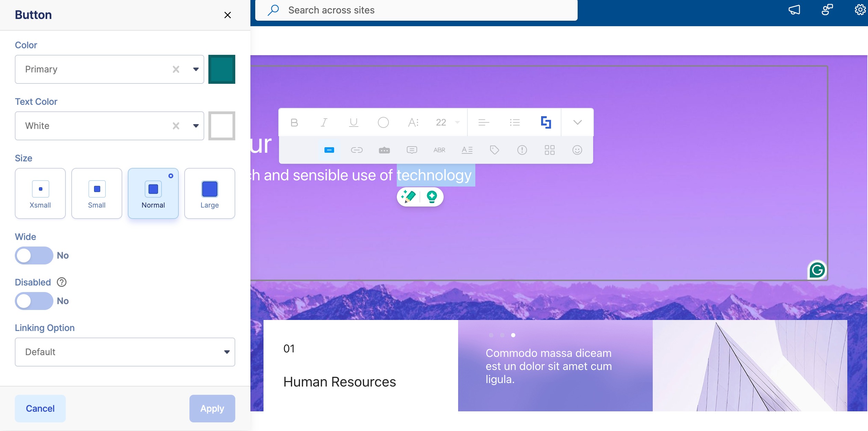Viewport: 868px width, 431px height.
Task: Toggle bold formatting in text toolbar
Action: (x=294, y=122)
